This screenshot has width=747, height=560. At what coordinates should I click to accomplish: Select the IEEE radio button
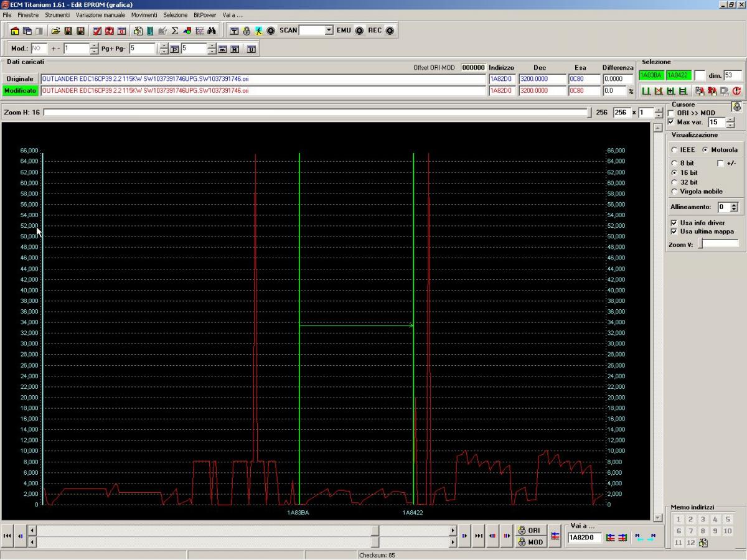point(674,150)
